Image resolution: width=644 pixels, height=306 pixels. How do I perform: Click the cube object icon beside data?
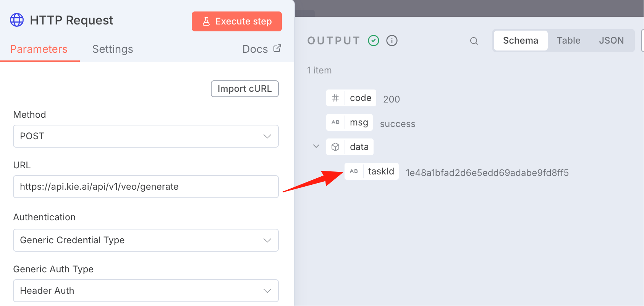(x=335, y=147)
